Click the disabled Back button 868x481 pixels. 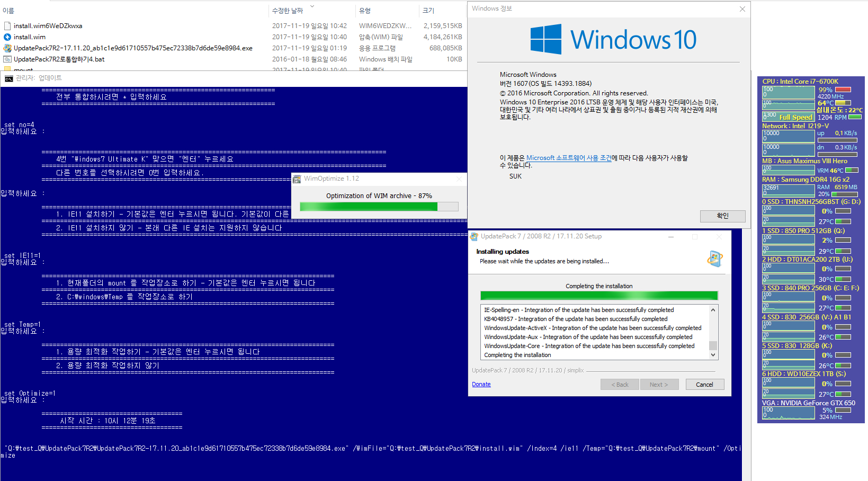(x=620, y=385)
